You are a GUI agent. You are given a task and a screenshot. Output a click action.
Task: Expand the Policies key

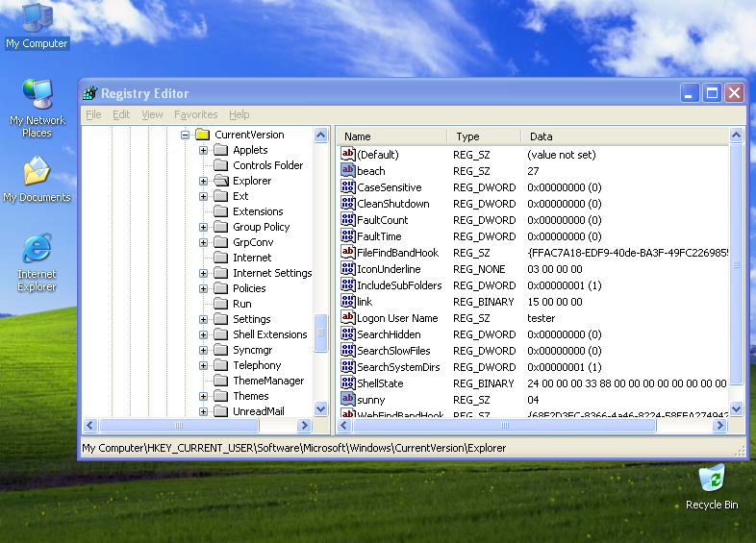[204, 288]
